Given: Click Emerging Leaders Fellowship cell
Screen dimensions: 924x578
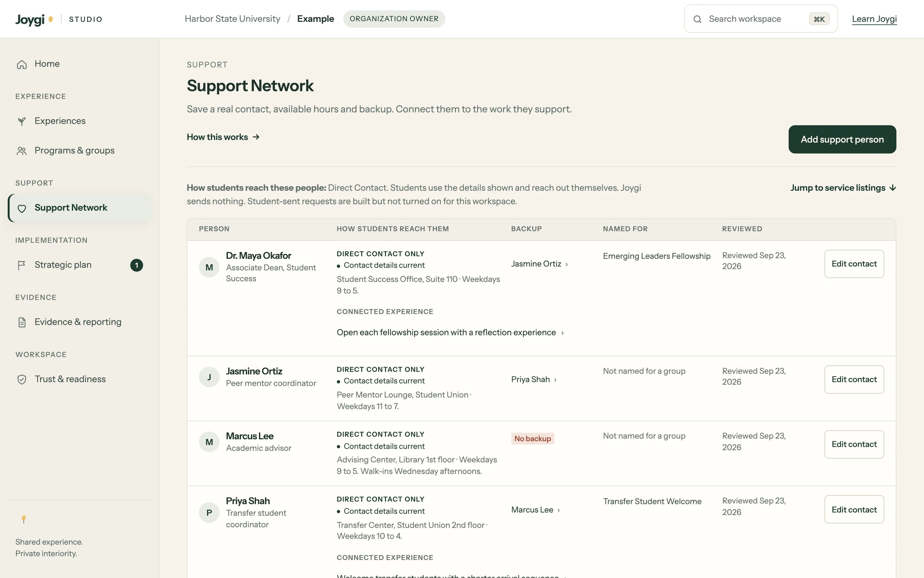Looking at the screenshot, I should point(656,256).
